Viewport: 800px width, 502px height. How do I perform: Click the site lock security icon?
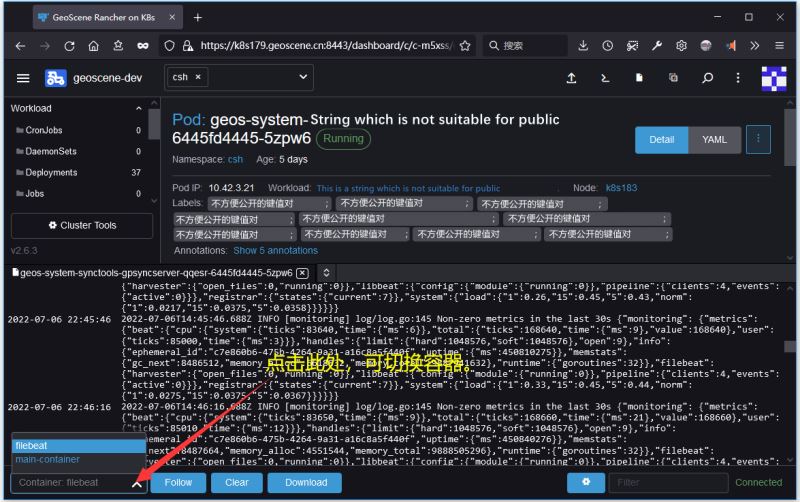click(188, 46)
